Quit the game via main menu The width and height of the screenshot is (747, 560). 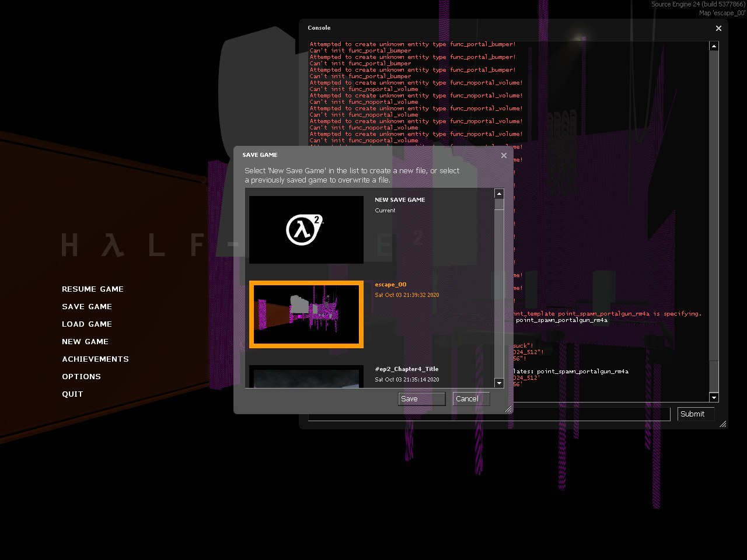[x=72, y=394]
